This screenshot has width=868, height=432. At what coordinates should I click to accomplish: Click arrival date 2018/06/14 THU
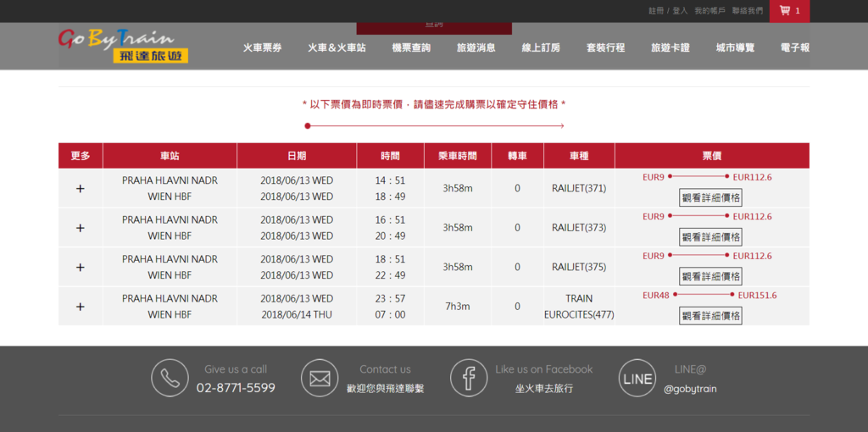pos(297,315)
